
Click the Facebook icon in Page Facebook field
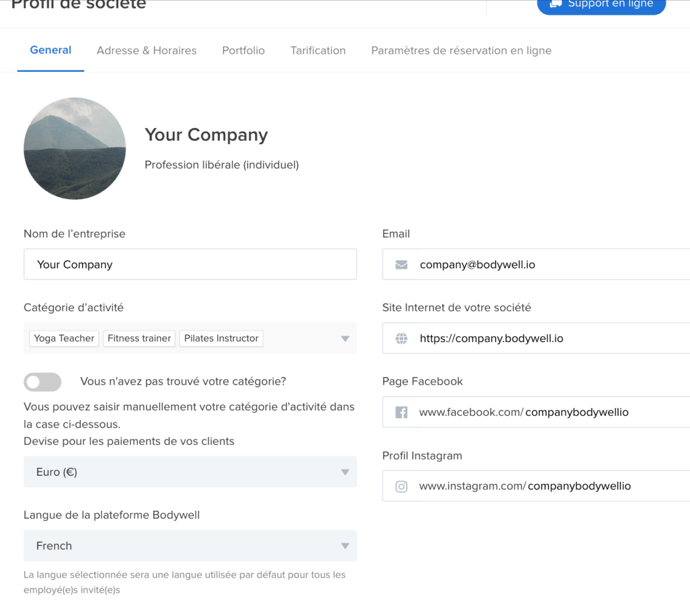pyautogui.click(x=401, y=412)
